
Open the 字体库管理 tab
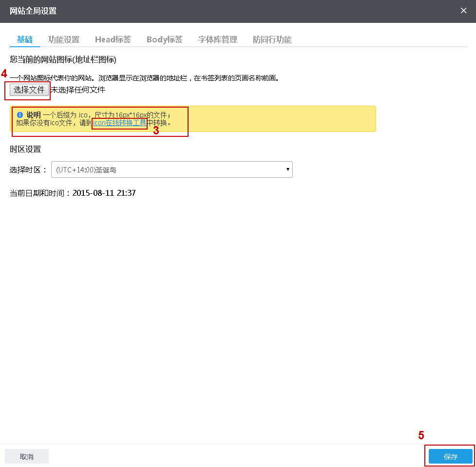(217, 39)
